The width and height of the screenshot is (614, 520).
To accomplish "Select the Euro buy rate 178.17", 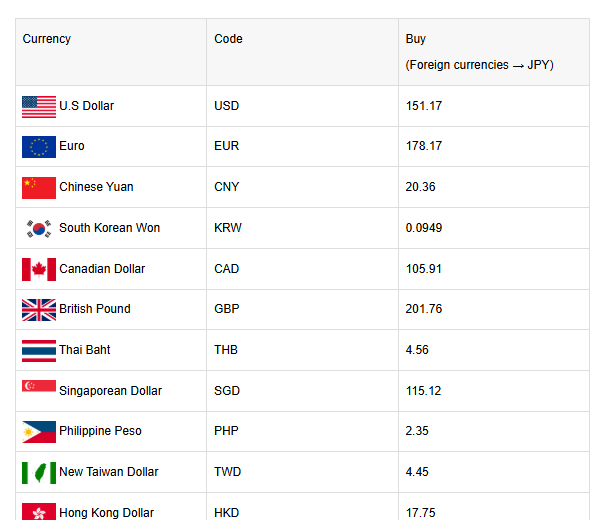I will 424,146.
